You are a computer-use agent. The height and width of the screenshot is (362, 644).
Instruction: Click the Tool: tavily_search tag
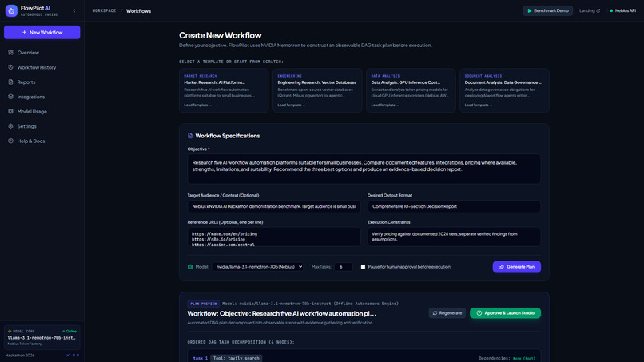point(237,358)
